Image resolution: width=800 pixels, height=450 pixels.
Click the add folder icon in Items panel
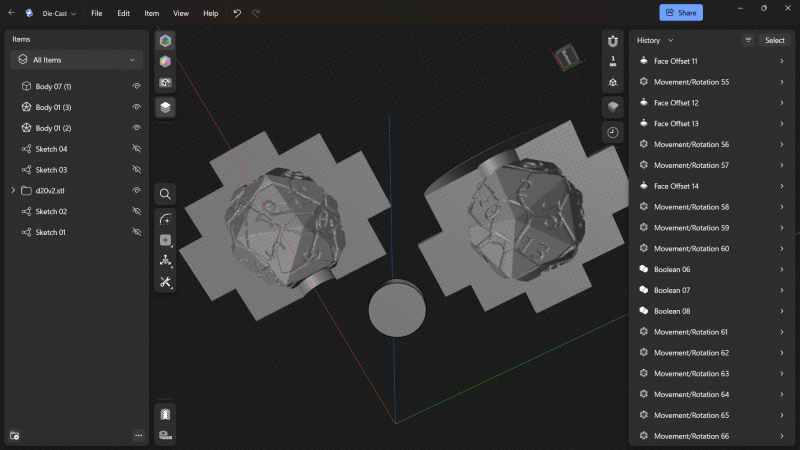click(x=14, y=436)
